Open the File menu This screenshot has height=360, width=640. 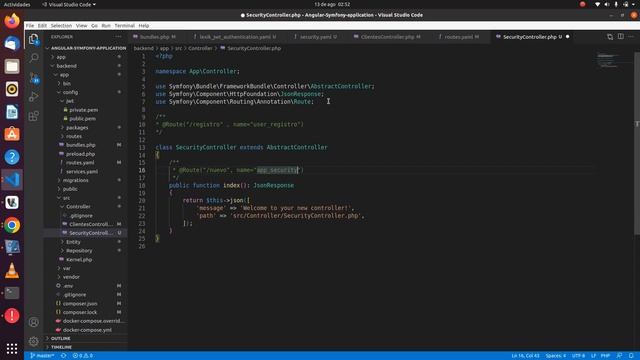30,25
